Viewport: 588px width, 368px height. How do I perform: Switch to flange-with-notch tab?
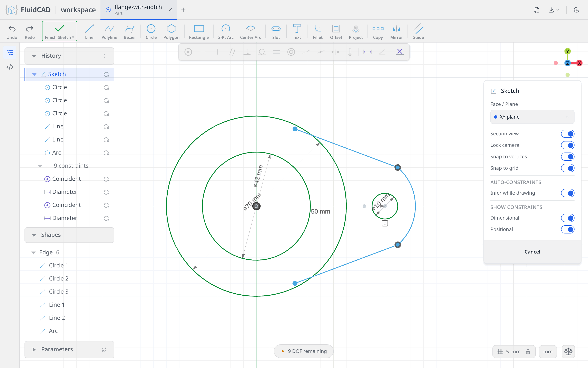click(x=138, y=10)
